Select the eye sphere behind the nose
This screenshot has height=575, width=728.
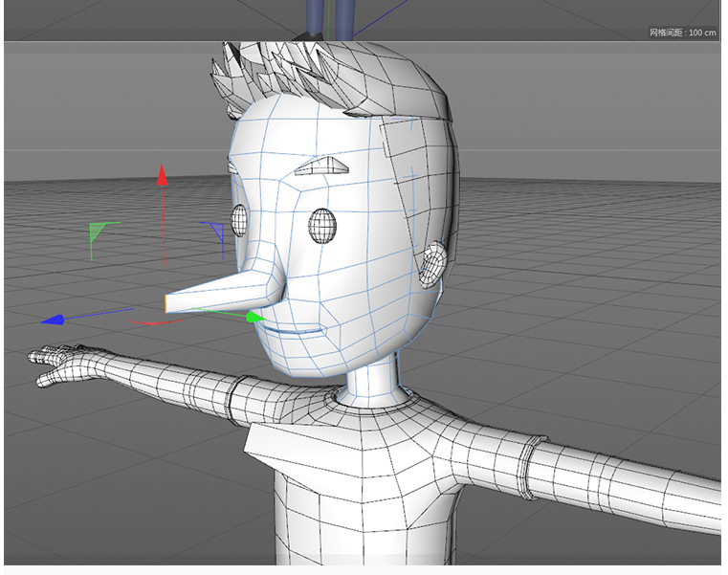(x=240, y=223)
